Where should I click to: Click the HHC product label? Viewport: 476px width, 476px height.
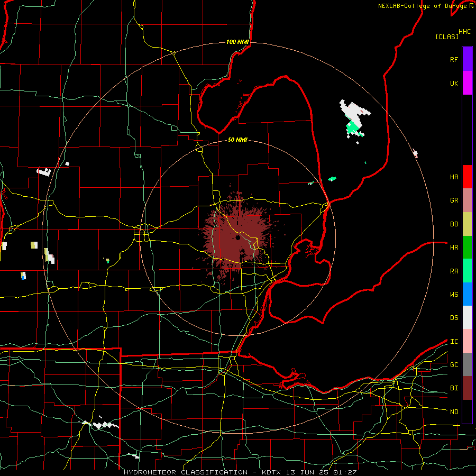click(465, 32)
